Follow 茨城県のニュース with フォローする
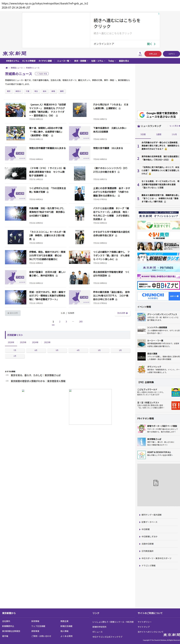This screenshot has height=644, width=180. pos(42,74)
